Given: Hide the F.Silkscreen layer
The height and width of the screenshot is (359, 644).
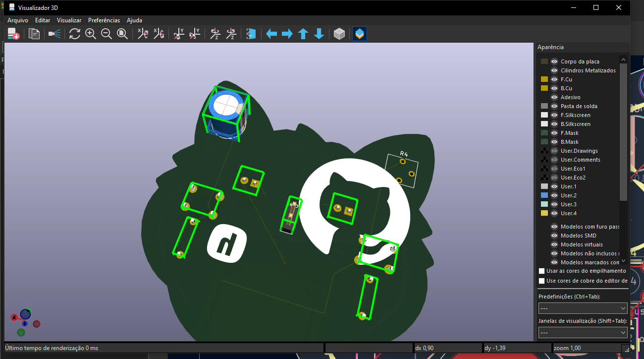Looking at the screenshot, I should pyautogui.click(x=554, y=115).
